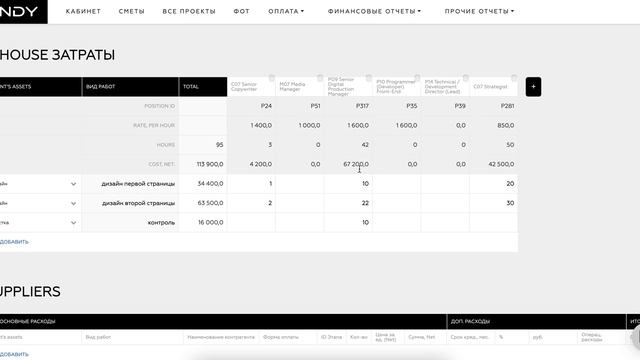Click the site logo in the header
The height and width of the screenshot is (360, 640).
[x=24, y=11]
